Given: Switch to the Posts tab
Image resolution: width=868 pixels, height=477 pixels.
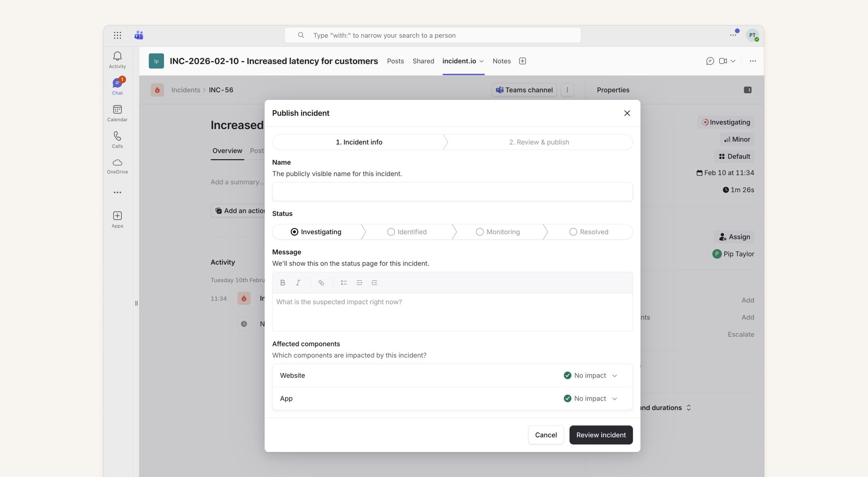Looking at the screenshot, I should click(395, 61).
